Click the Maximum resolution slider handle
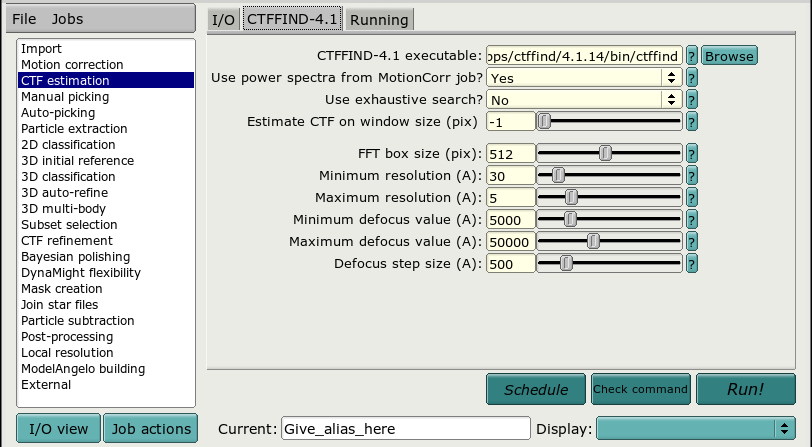Image resolution: width=812 pixels, height=447 pixels. 571,197
